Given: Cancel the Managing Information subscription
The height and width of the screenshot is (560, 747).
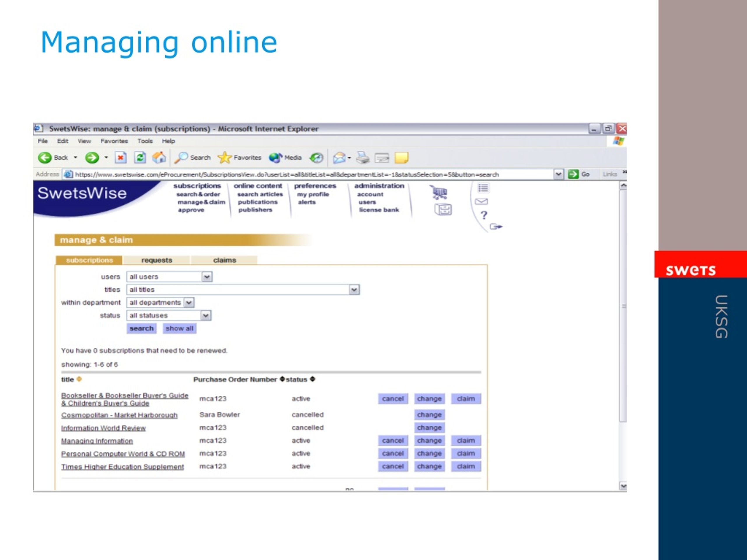Looking at the screenshot, I should [x=393, y=440].
